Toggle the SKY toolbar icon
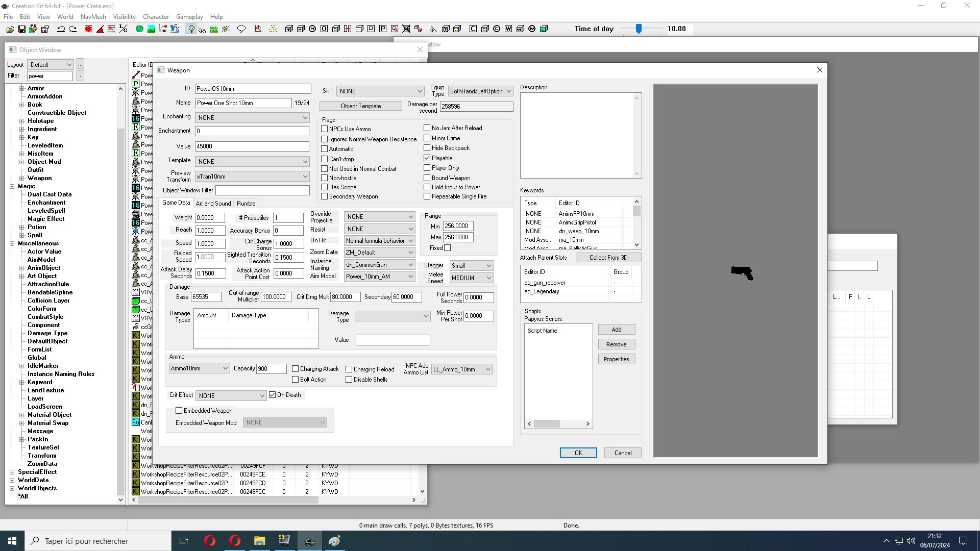The image size is (980, 551). click(x=203, y=29)
